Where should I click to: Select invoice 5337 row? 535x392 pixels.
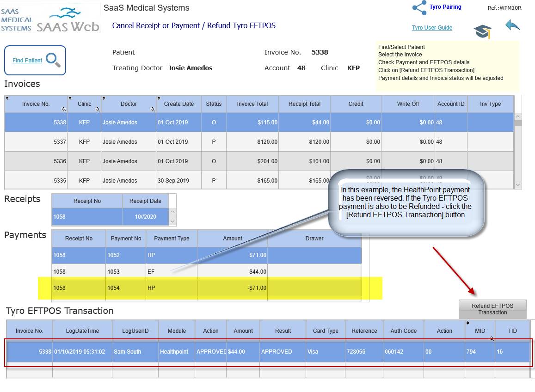(x=259, y=141)
